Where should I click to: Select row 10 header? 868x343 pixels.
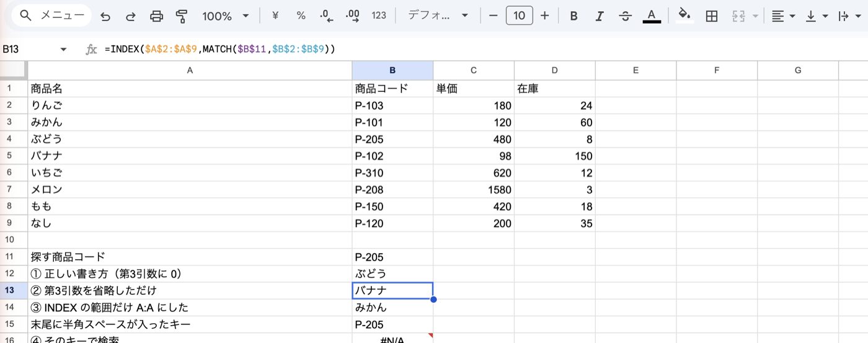click(14, 240)
